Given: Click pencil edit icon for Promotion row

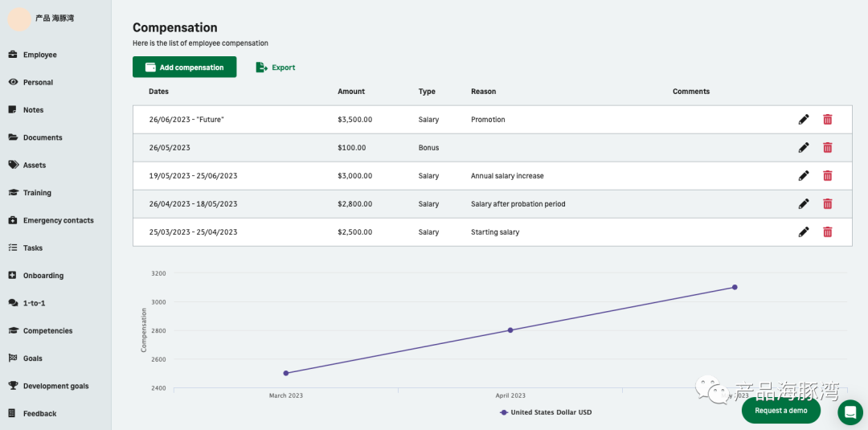Looking at the screenshot, I should pyautogui.click(x=804, y=120).
